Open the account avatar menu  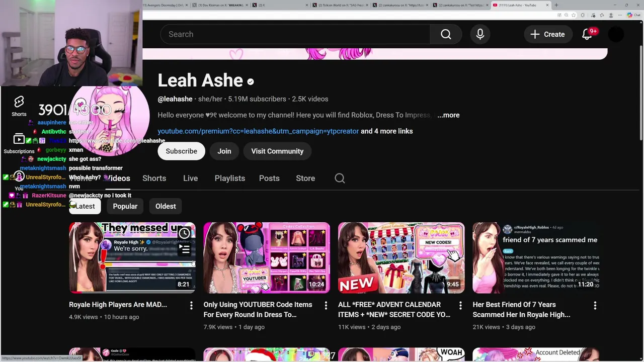[616, 34]
